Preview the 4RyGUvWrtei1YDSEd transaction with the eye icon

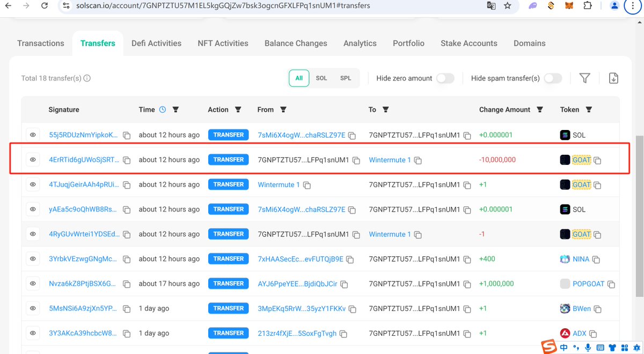33,234
